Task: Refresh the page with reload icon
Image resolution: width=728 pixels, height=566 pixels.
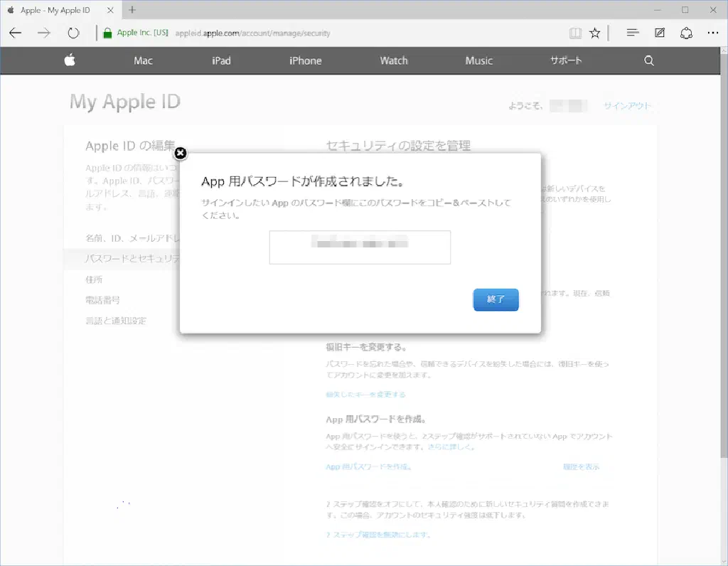Action: tap(73, 33)
